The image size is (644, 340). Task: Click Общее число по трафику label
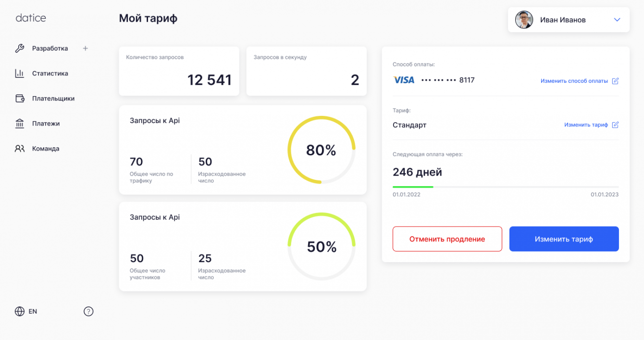pos(151,177)
